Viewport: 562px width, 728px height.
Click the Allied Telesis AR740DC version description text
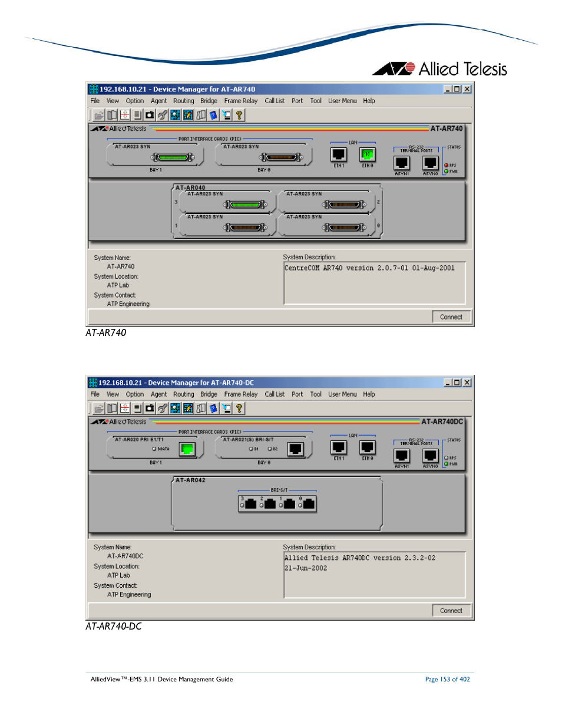pyautogui.click(x=360, y=563)
